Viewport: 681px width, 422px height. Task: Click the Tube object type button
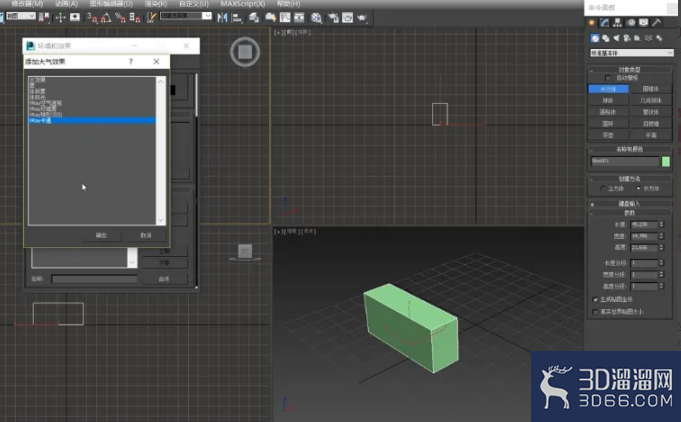[651, 112]
